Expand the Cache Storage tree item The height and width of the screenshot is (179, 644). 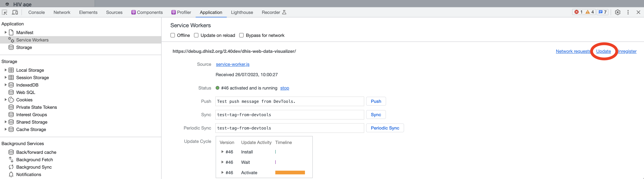(6, 129)
